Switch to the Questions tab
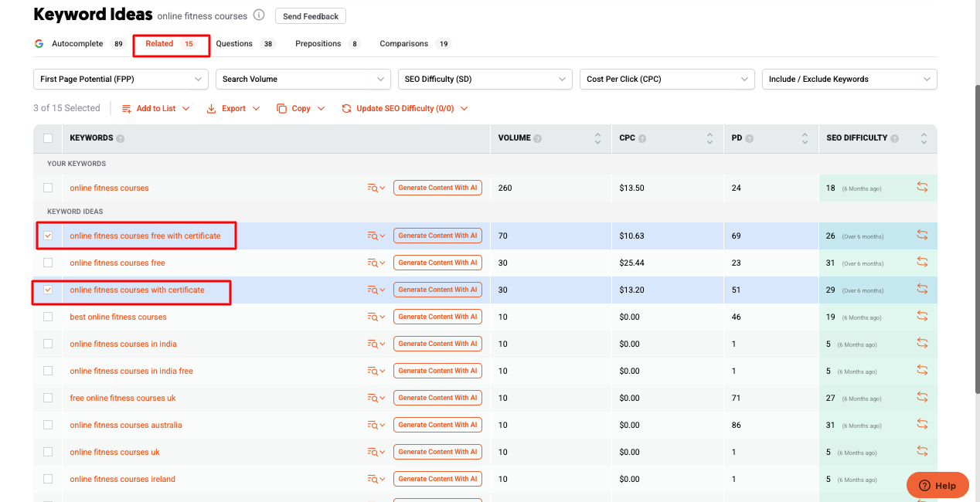 [246, 44]
